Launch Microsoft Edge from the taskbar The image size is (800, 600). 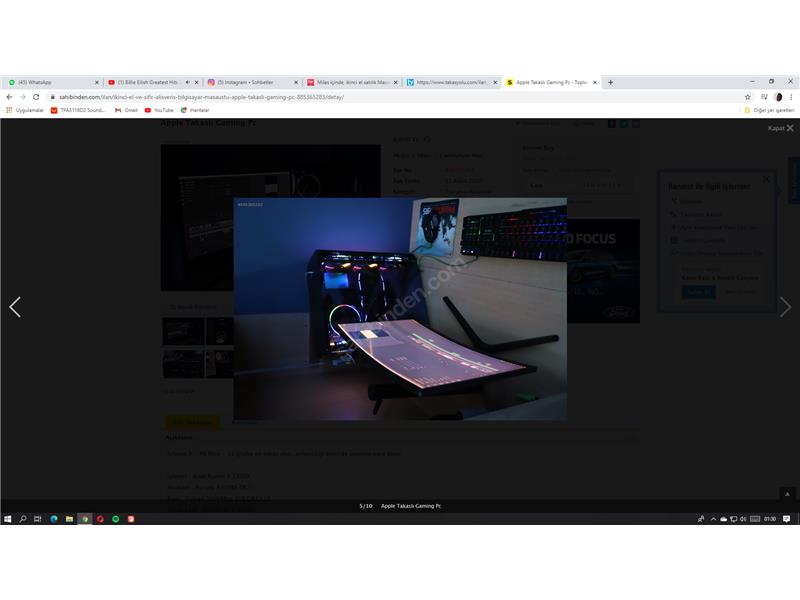54,519
